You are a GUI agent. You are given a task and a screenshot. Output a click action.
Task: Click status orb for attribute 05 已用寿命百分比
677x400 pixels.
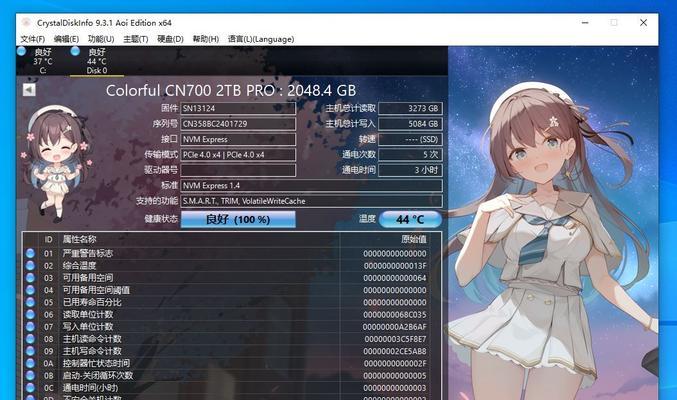point(30,302)
